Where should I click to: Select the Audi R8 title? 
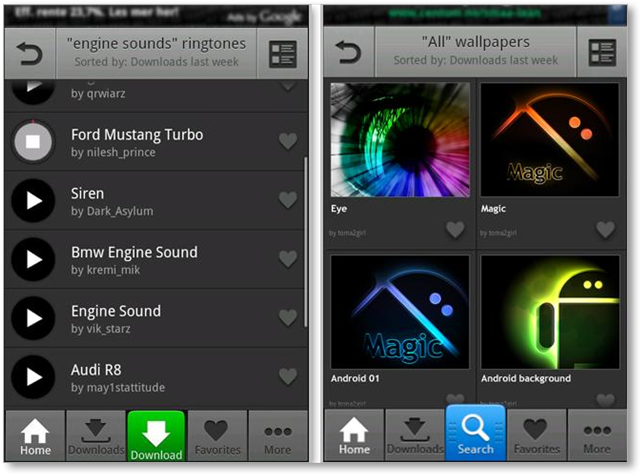point(96,370)
